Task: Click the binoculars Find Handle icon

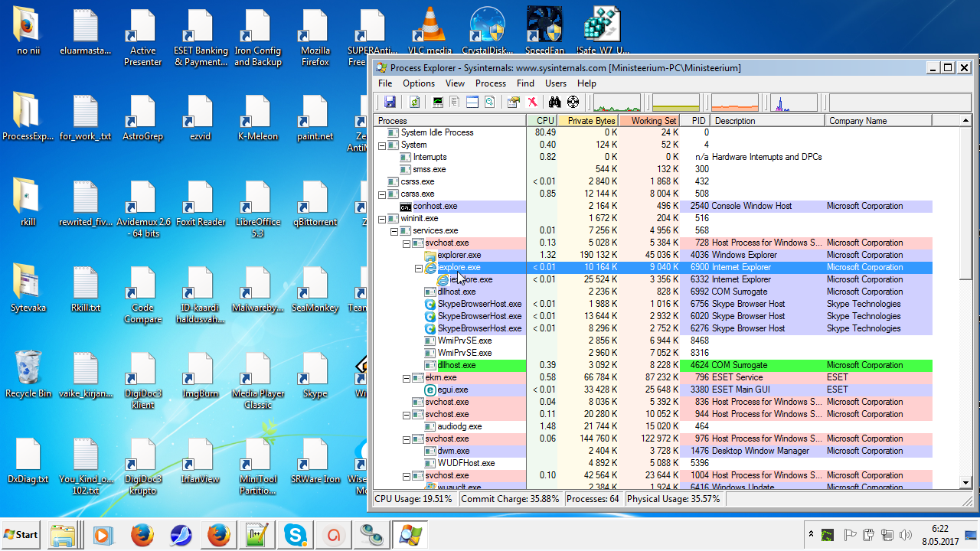Action: pos(554,102)
